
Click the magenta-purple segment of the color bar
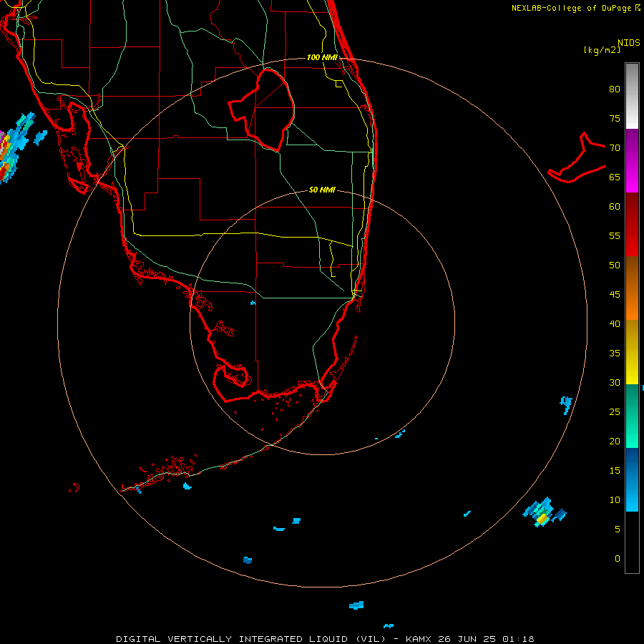coord(632,160)
